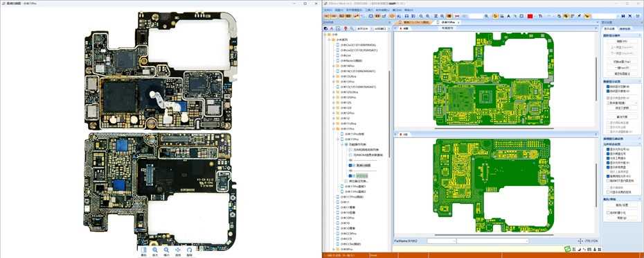Click the zoom-in (放大) icon under photo viewer
This screenshot has width=644, height=258.
(155, 250)
